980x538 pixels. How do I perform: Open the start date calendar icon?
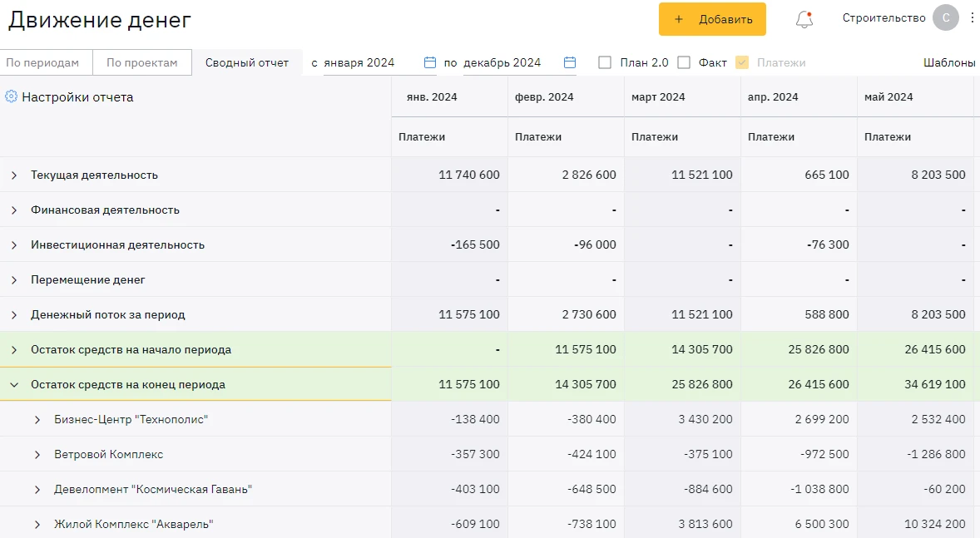(430, 62)
